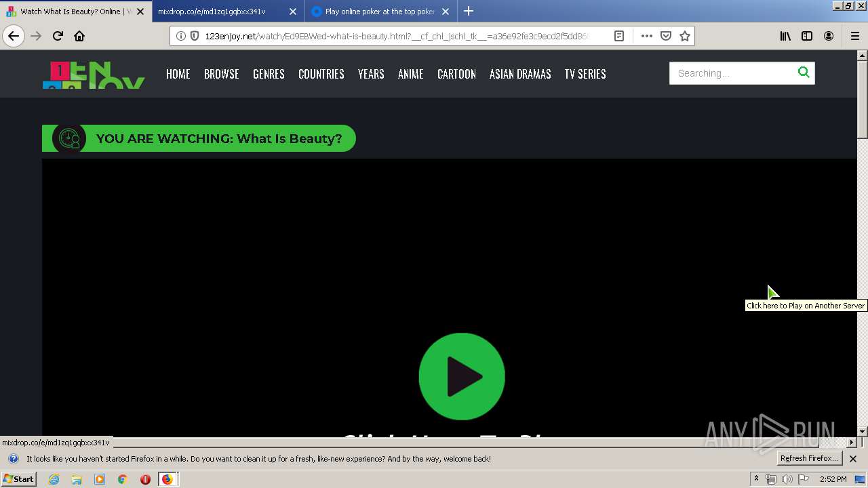Click the You Are Watching title banner
Image resolution: width=868 pixels, height=488 pixels.
[199, 138]
